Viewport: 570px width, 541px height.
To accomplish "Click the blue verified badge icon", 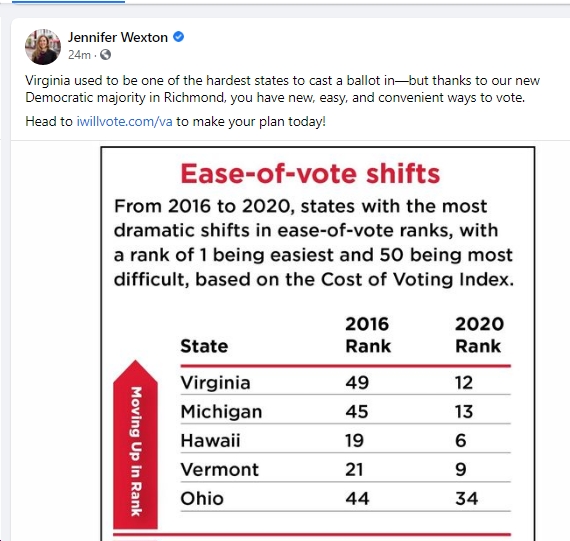I will click(x=178, y=37).
